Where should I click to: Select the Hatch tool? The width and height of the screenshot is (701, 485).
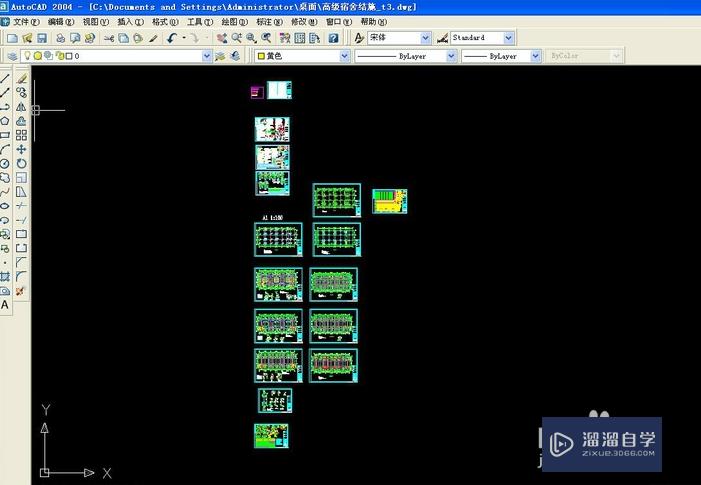click(5, 277)
